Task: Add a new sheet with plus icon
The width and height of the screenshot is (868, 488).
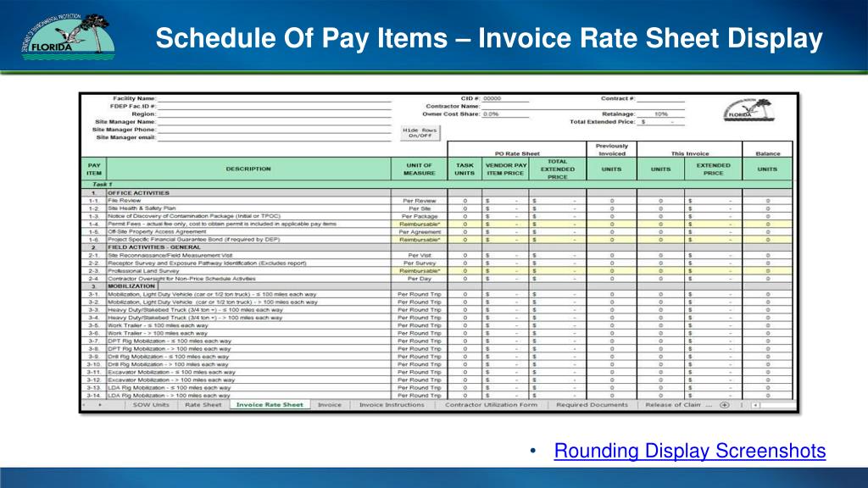Action: [724, 405]
